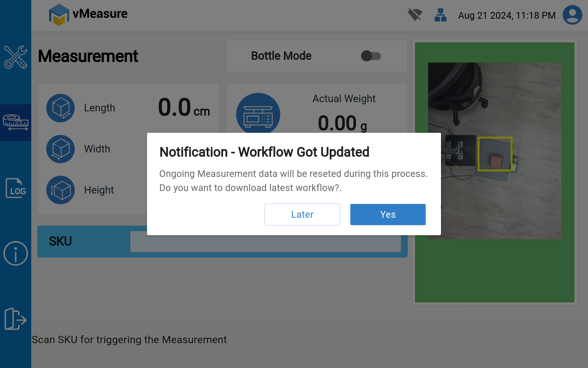
Task: Click the date and time display
Action: 507,15
